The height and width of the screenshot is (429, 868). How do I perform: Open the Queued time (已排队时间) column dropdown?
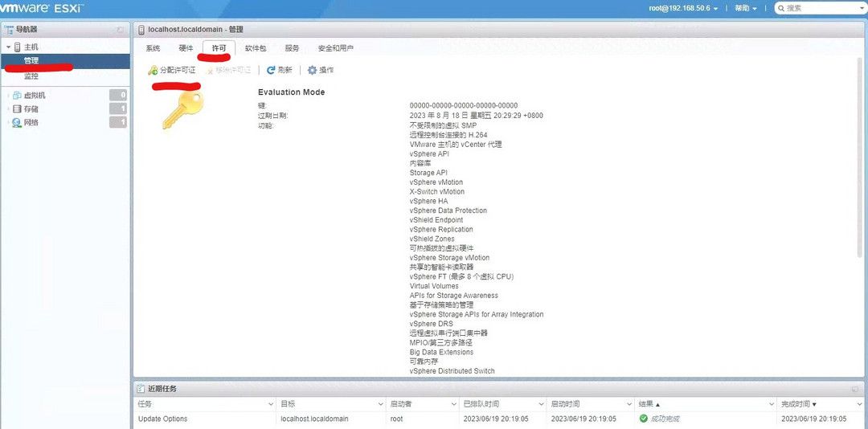pyautogui.click(x=540, y=405)
